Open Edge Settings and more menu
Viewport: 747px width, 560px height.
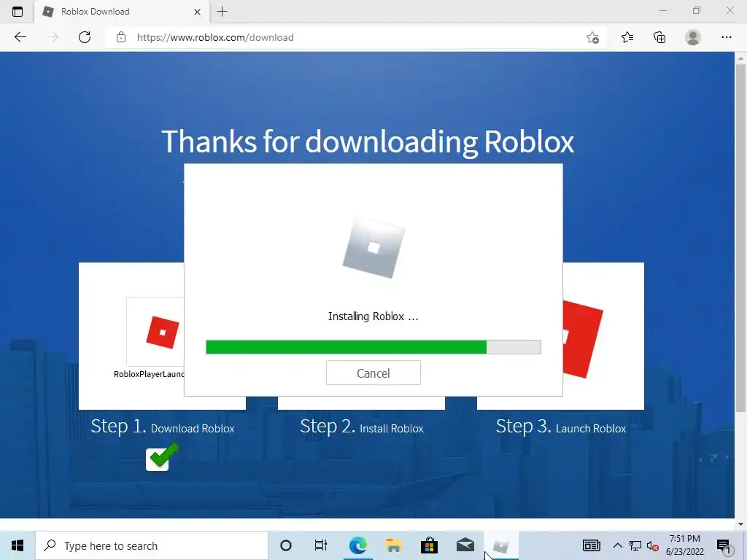[726, 37]
